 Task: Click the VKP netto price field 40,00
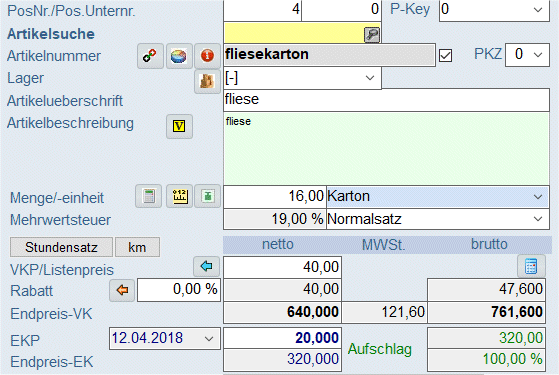point(282,267)
